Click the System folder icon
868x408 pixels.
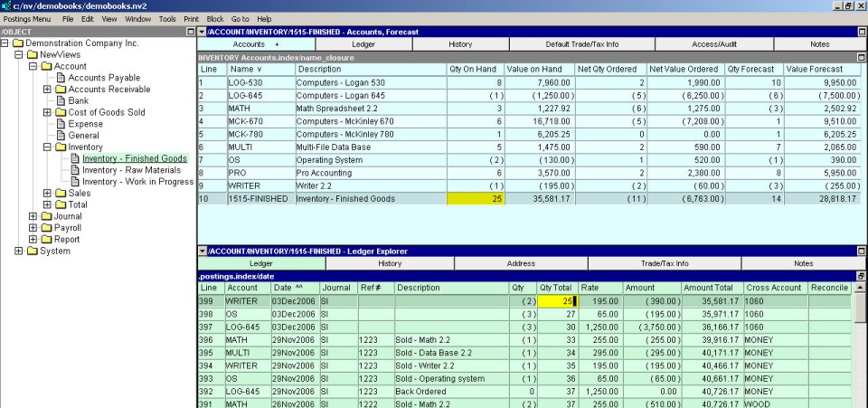33,251
